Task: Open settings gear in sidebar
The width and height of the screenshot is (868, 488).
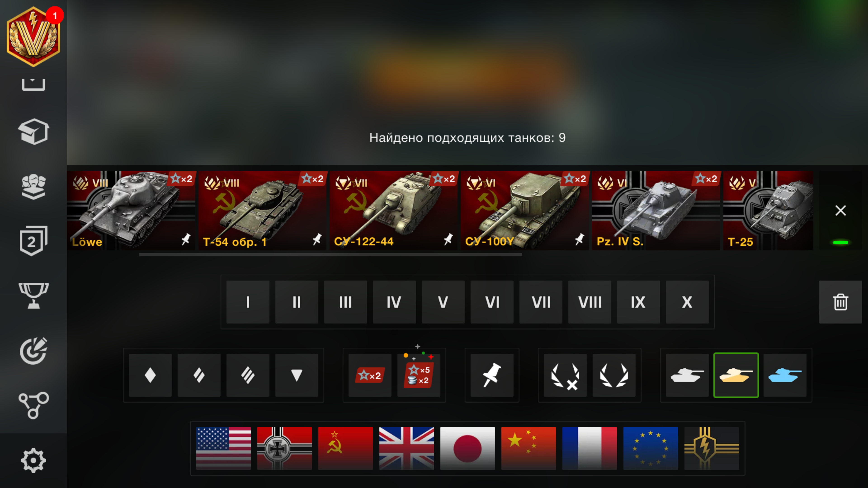Action: 33,460
